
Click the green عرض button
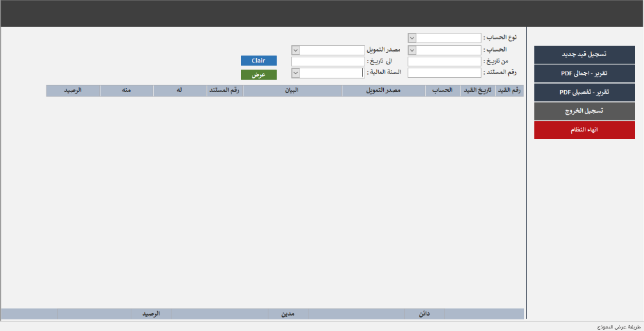[259, 75]
